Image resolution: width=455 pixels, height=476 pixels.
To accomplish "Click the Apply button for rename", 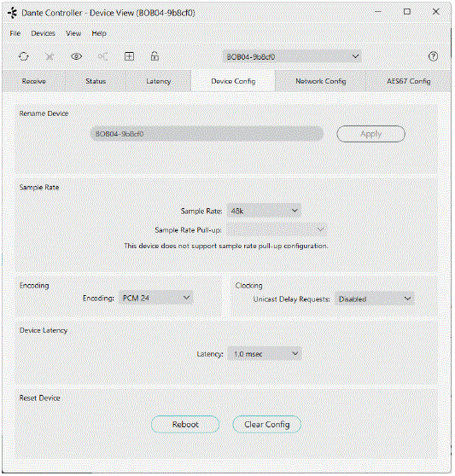I will (x=370, y=134).
